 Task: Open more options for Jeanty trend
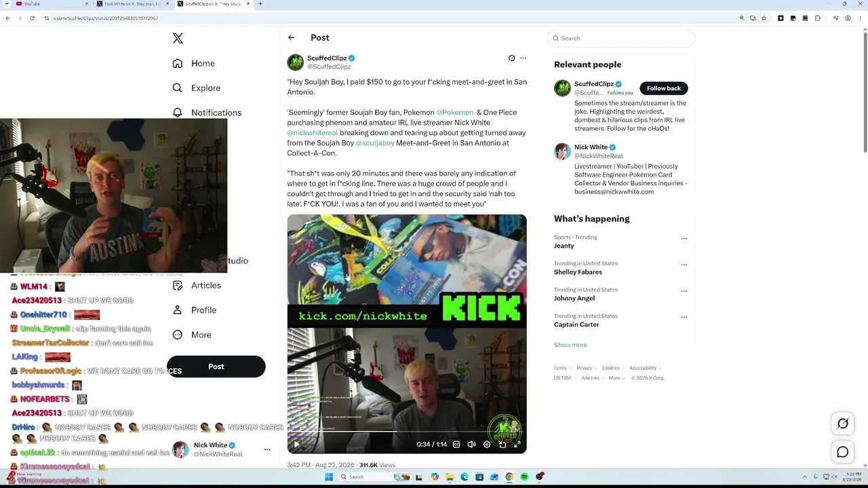[x=684, y=239]
